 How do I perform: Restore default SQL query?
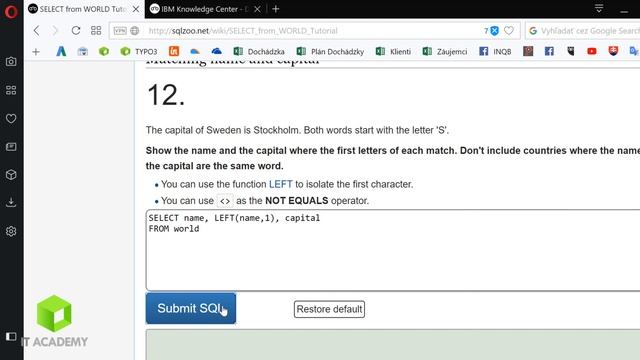click(x=329, y=309)
